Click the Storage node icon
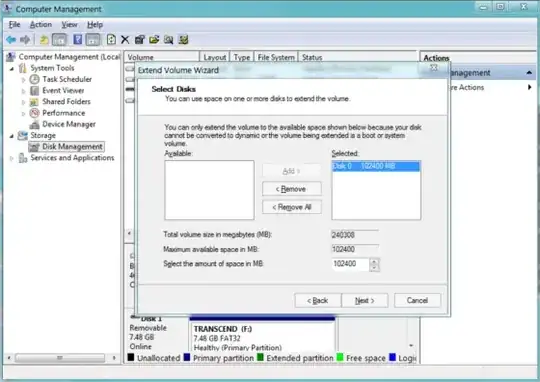The image size is (540, 382). (x=22, y=135)
